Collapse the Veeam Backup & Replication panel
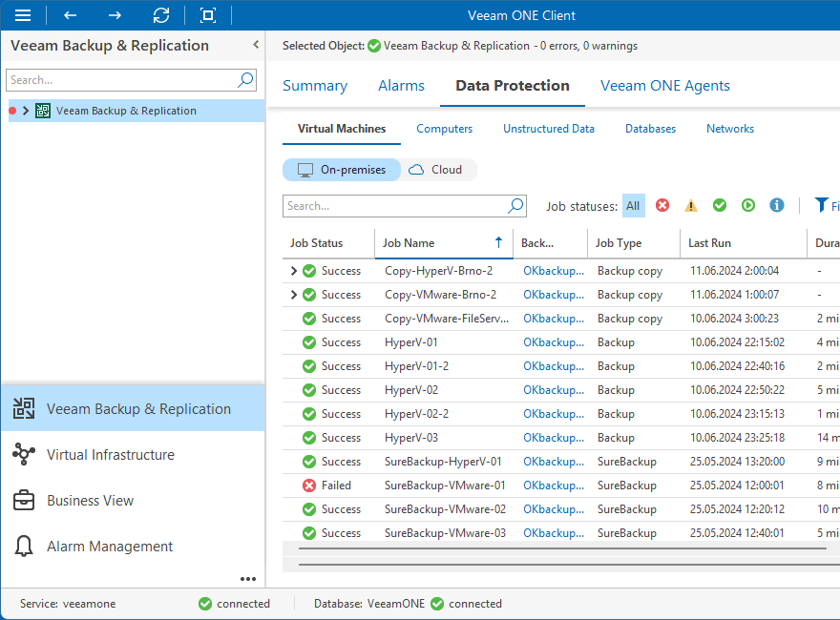 (255, 45)
